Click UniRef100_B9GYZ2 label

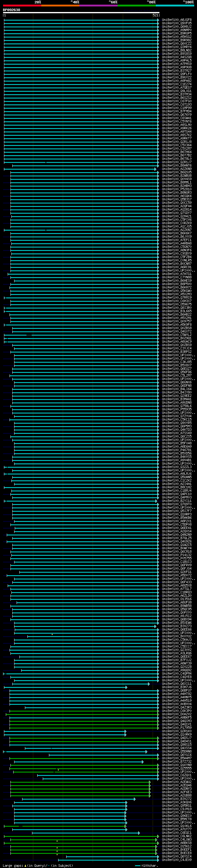click(177, 77)
